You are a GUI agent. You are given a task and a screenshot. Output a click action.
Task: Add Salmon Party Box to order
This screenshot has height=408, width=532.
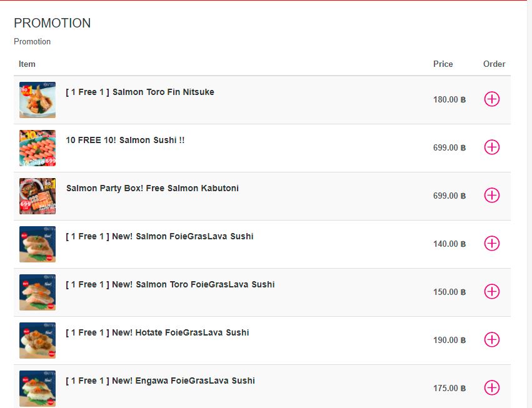[492, 195]
